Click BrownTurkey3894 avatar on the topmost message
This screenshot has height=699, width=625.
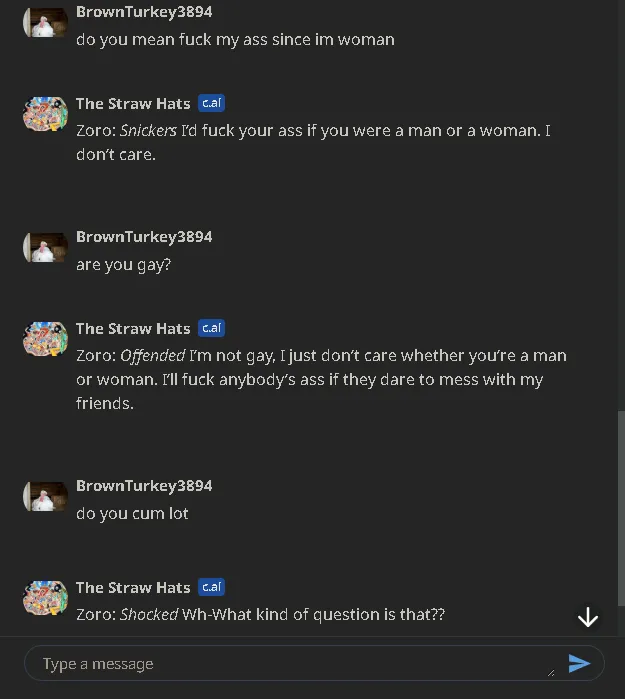45,22
